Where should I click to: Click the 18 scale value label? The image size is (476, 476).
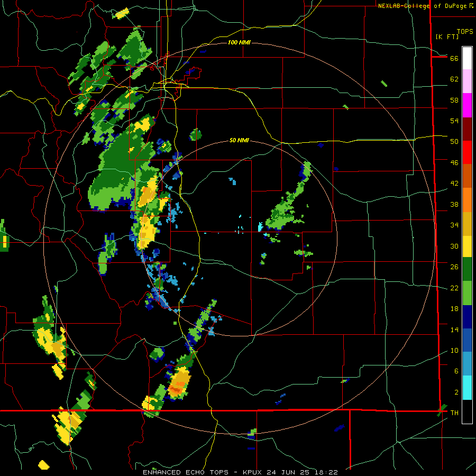(x=454, y=309)
